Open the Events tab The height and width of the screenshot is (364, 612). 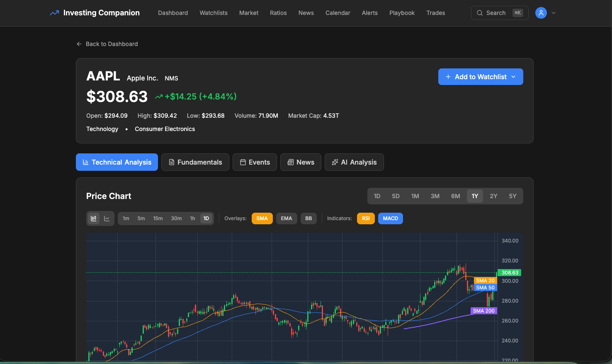(255, 162)
